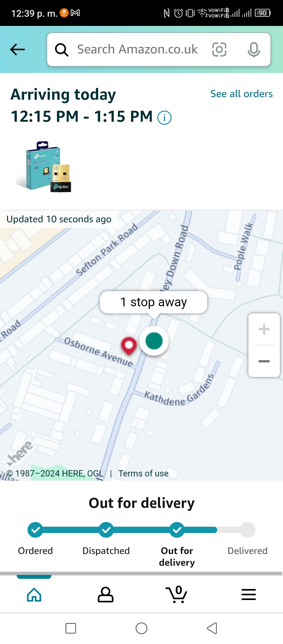Open camera lens search icon

[x=219, y=49]
